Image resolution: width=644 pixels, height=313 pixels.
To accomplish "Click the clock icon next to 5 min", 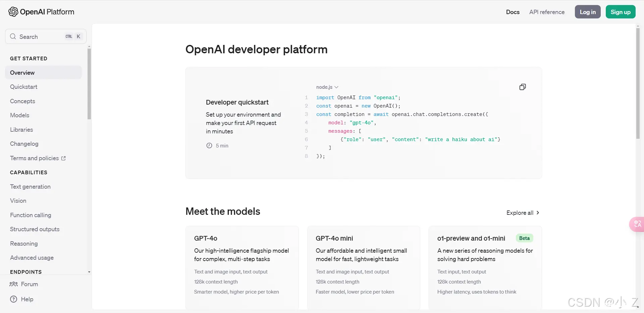I will (209, 146).
